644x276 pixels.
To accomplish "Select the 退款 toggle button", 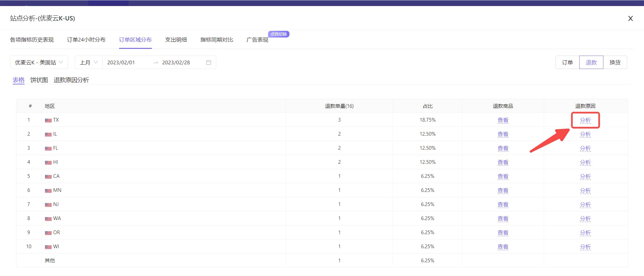I will [591, 62].
